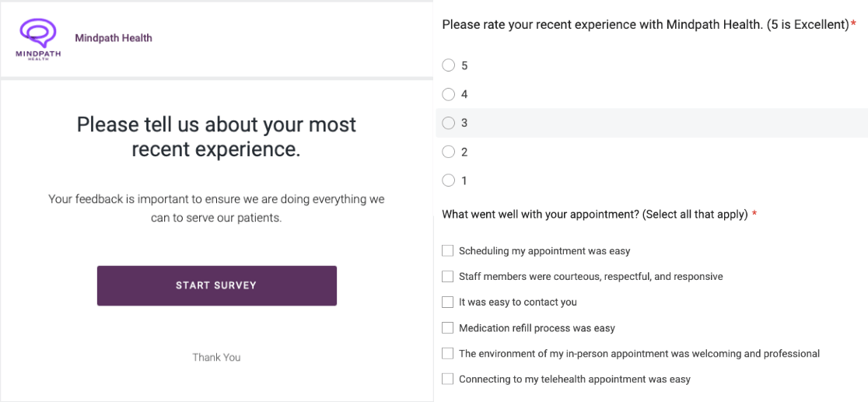Image resolution: width=868 pixels, height=402 pixels.
Task: Click the label text for rating 3
Action: pos(464,123)
